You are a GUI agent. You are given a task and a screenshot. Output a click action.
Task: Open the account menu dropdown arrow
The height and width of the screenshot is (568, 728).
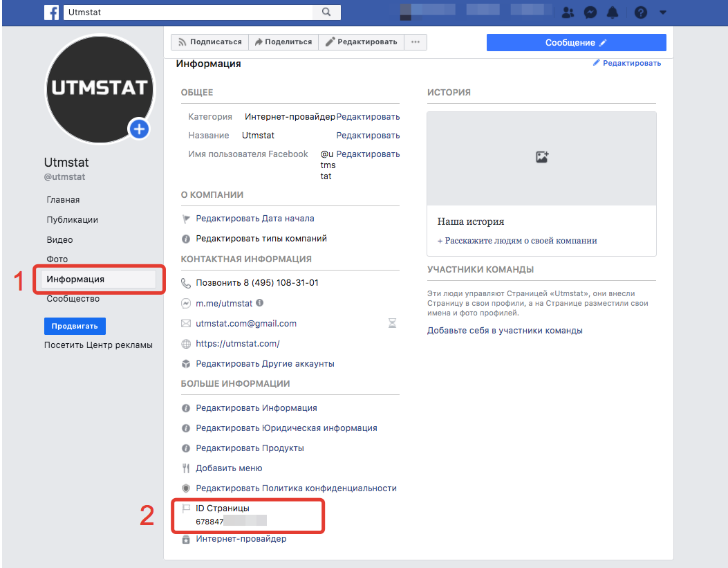click(662, 12)
